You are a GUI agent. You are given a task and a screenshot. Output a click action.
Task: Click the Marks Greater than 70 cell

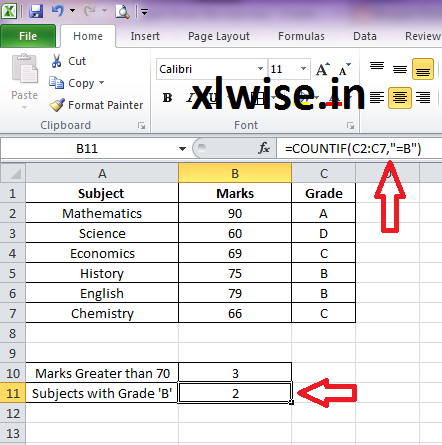tap(102, 373)
